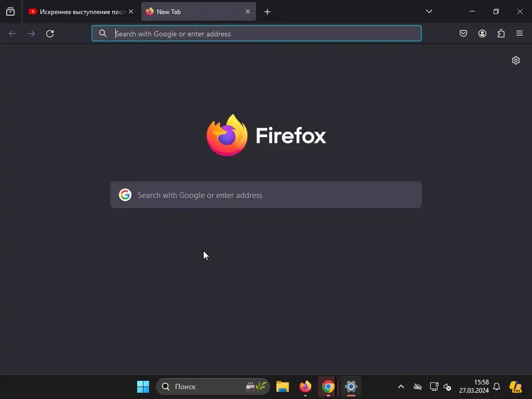532x399 pixels.
Task: Restore down the Firefox window
Action: coord(496,11)
